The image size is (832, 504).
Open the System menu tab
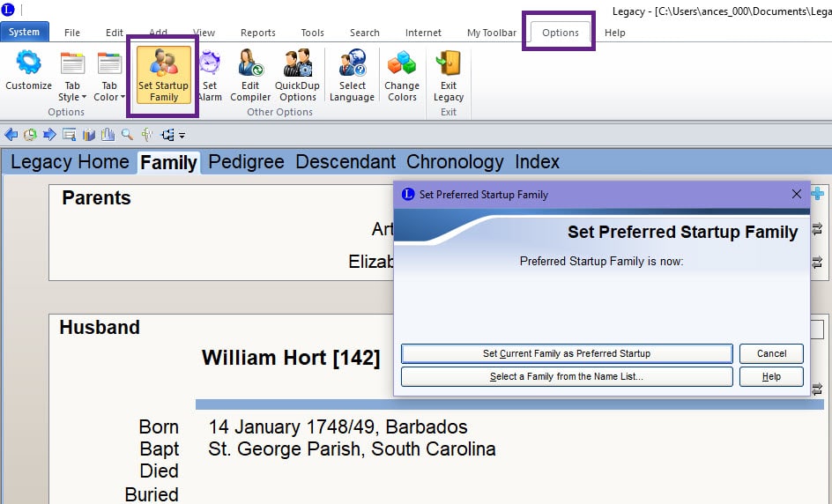(x=25, y=32)
